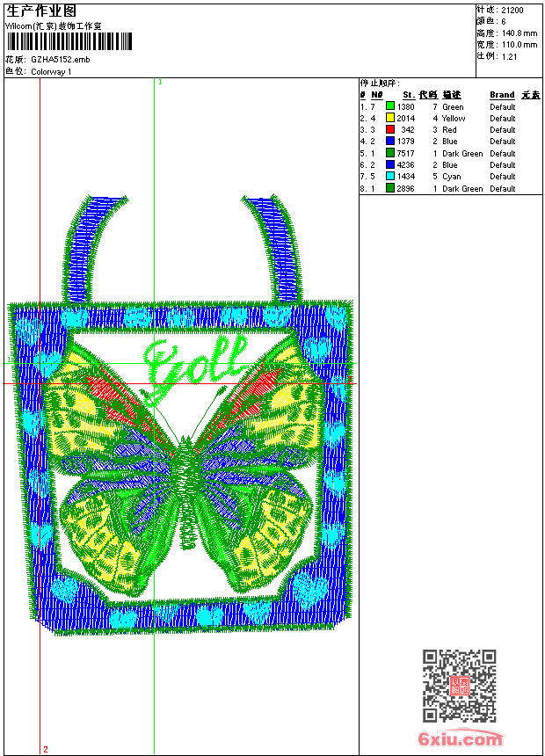Click 'Default' brand in the Green row
This screenshot has height=756, width=545.
point(503,107)
